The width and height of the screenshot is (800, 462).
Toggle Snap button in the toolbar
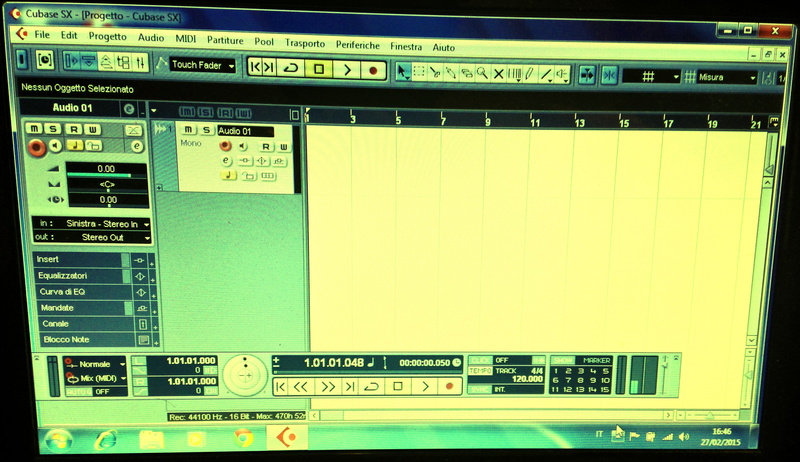tap(609, 76)
